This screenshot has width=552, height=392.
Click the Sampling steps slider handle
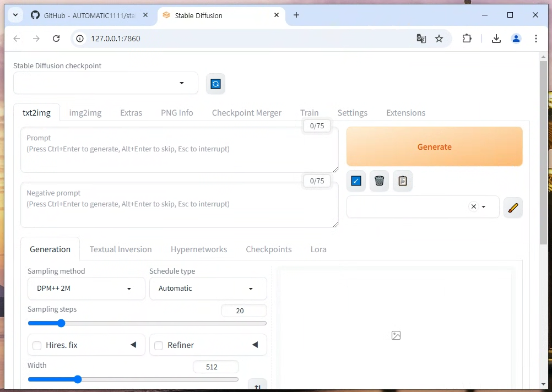pos(61,323)
